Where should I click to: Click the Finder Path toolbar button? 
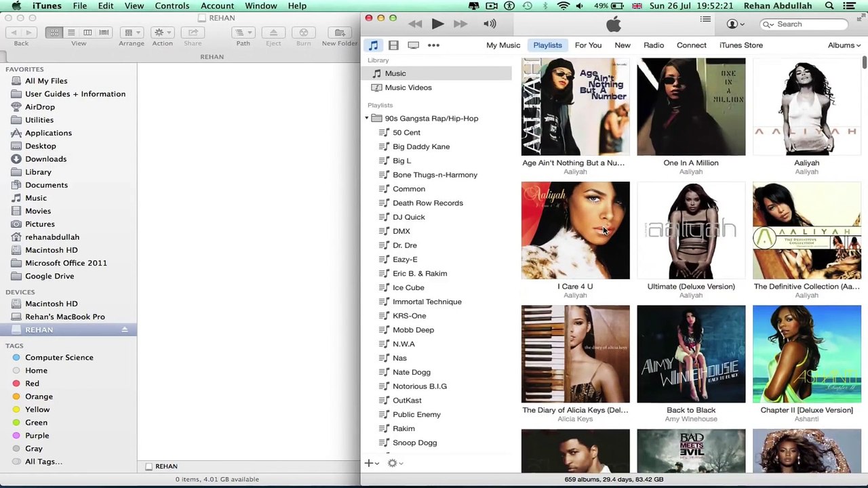pyautogui.click(x=243, y=32)
